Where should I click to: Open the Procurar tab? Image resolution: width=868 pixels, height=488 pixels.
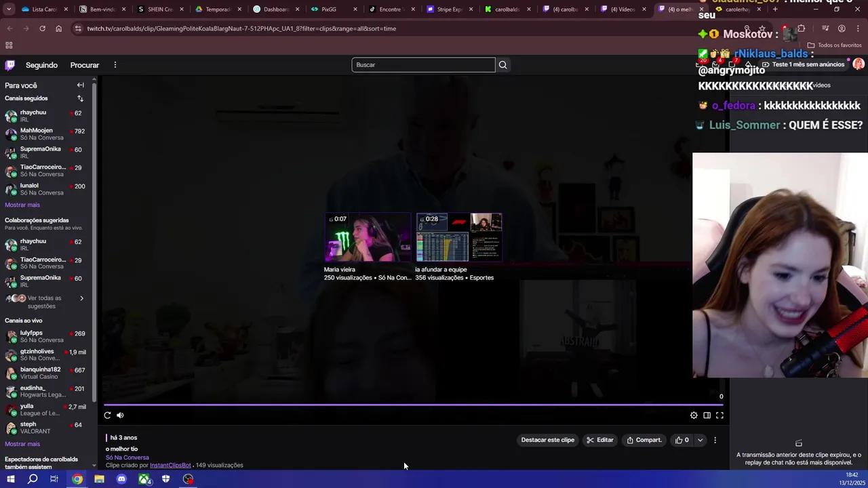coord(85,65)
